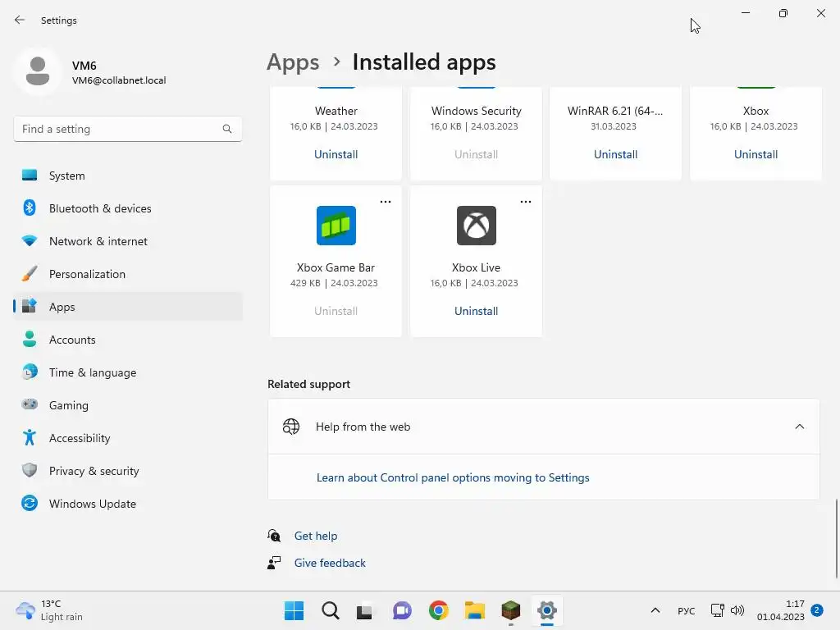Open Bluetooth & devices settings
This screenshot has width=840, height=630.
(x=128, y=208)
